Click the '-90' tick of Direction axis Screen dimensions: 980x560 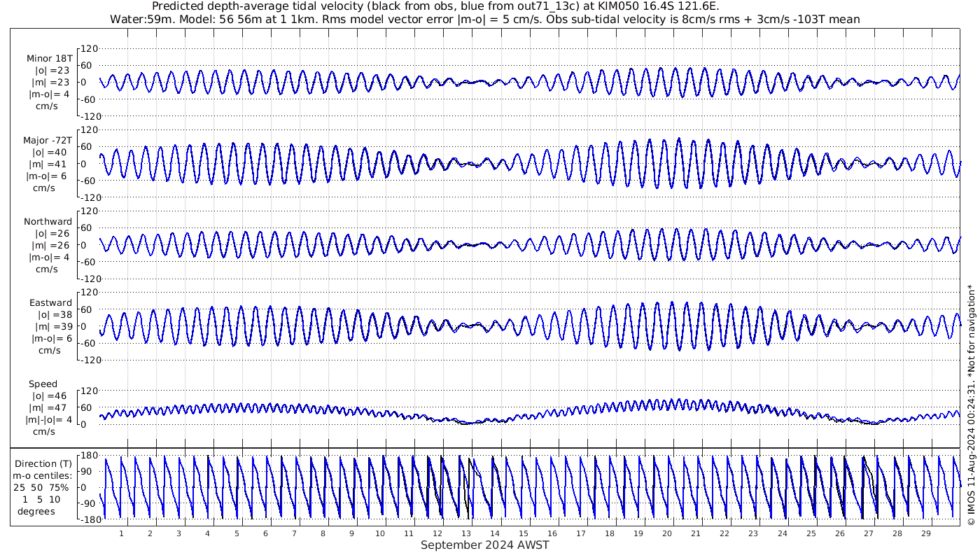coord(88,503)
